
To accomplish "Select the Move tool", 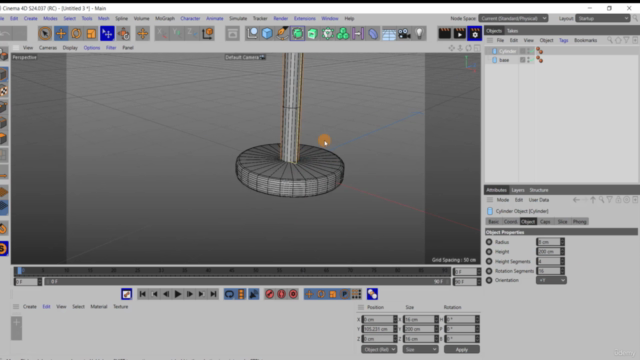I will click(x=61, y=33).
